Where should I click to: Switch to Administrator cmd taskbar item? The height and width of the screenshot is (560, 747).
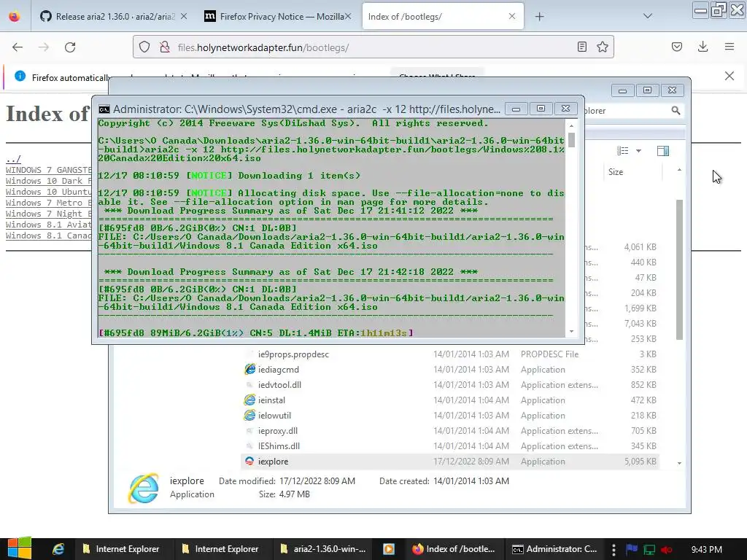(x=554, y=549)
